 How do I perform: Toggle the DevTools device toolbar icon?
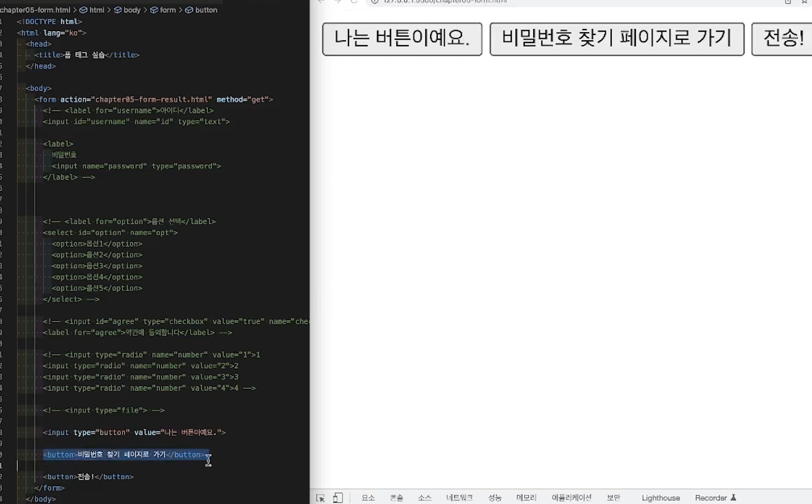tap(338, 498)
